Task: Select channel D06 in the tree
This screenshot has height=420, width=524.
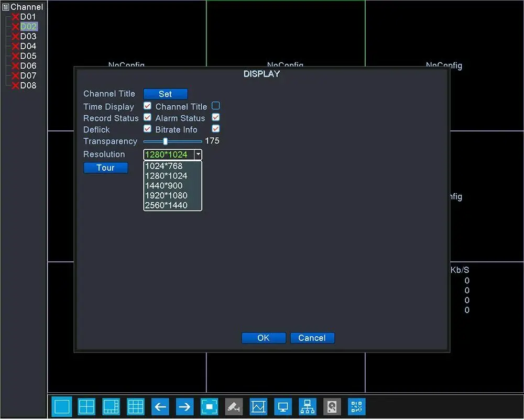Action: pyautogui.click(x=28, y=66)
